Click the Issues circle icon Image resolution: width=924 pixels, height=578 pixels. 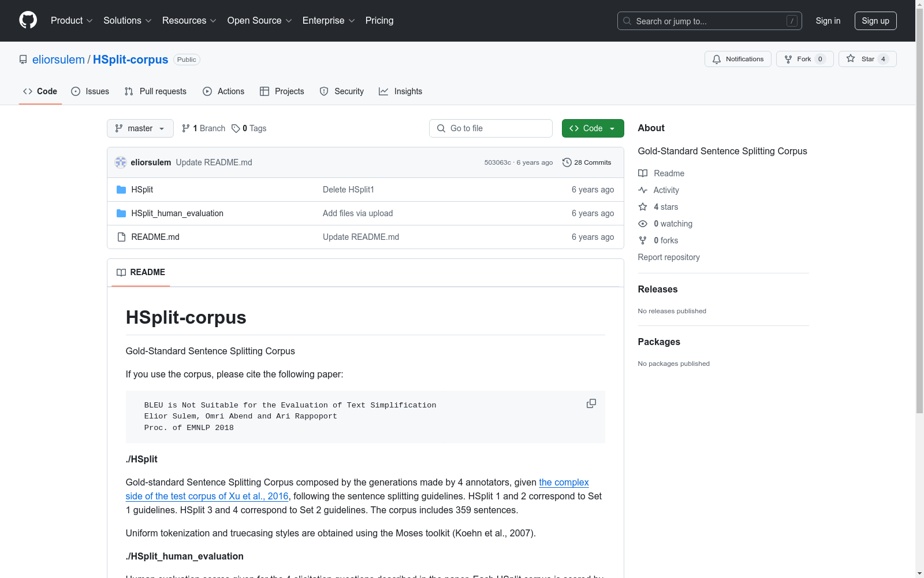pos(76,91)
